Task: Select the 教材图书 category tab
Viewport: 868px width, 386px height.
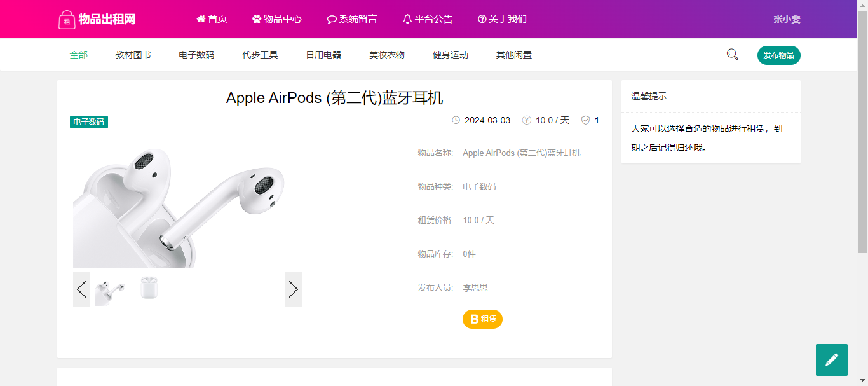Action: coord(133,55)
